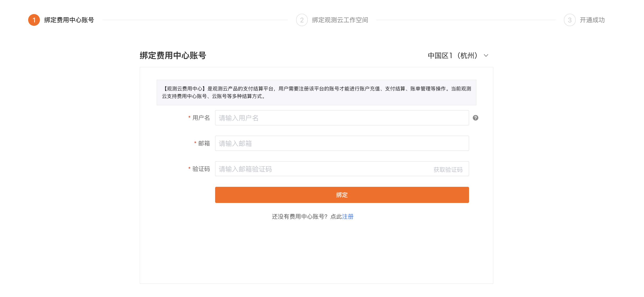Select step 1 circle 绑定费用中心账号
Screen dimensions: 644x297
[34, 20]
